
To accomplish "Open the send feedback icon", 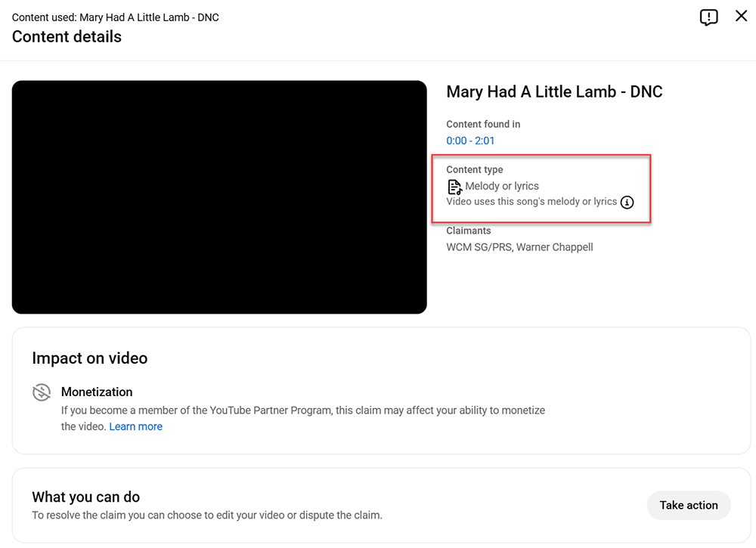I will [x=708, y=17].
